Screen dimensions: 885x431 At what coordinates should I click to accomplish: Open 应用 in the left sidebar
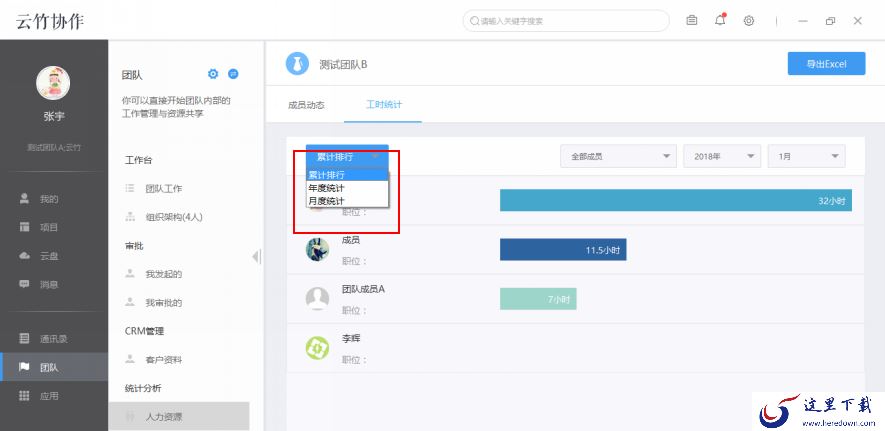54,396
